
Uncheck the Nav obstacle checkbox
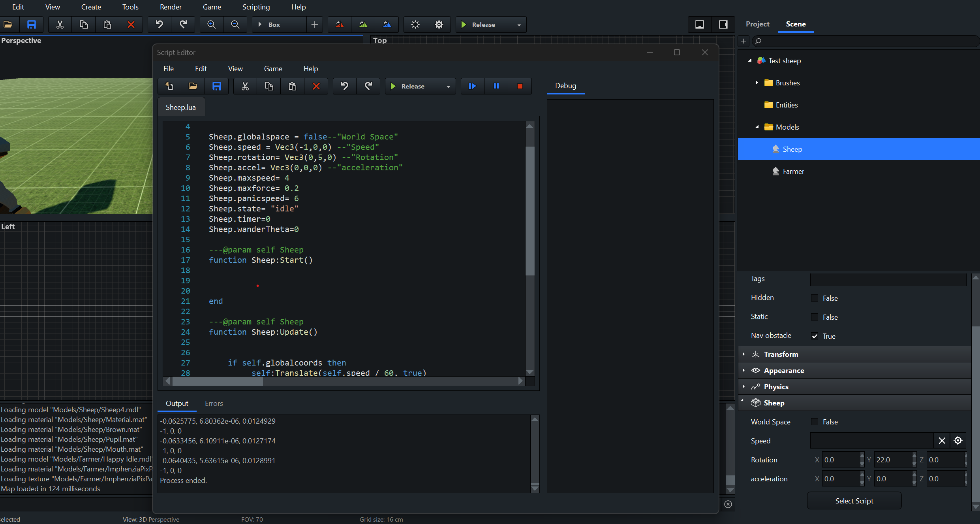(x=814, y=336)
